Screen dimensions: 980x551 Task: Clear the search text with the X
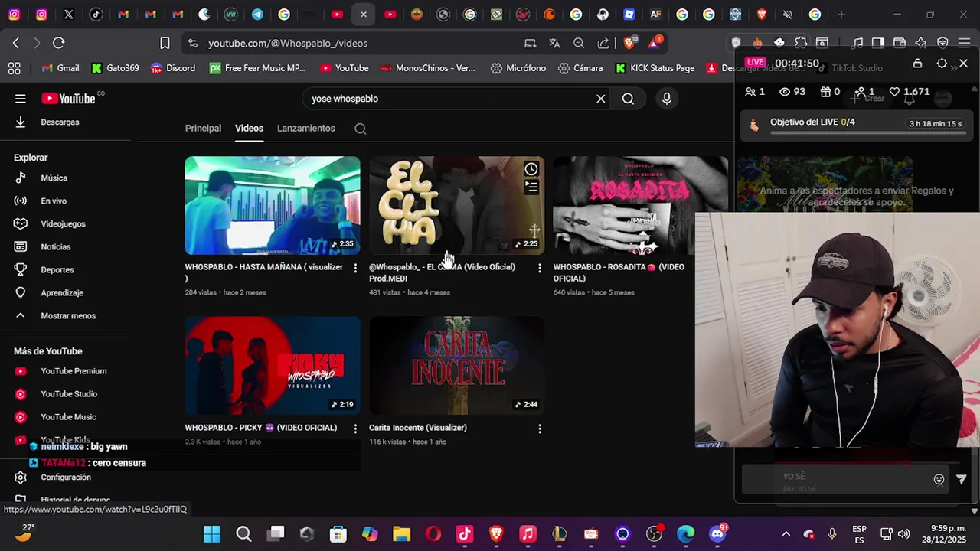click(601, 99)
